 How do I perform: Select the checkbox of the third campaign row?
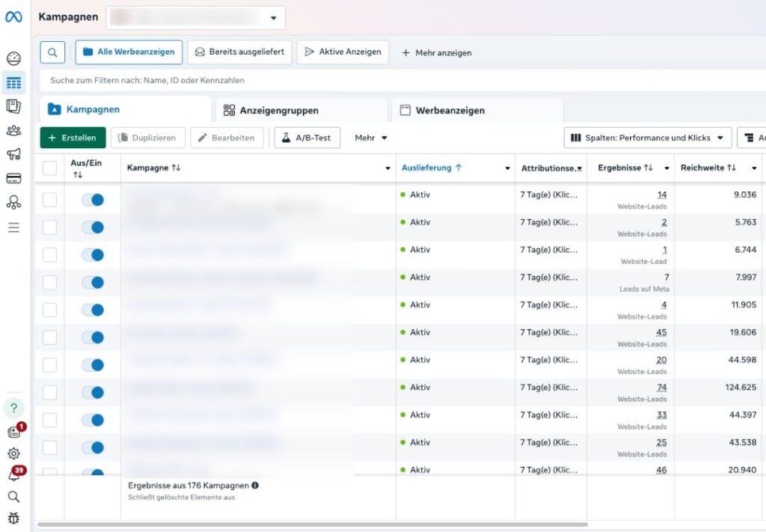(x=49, y=255)
